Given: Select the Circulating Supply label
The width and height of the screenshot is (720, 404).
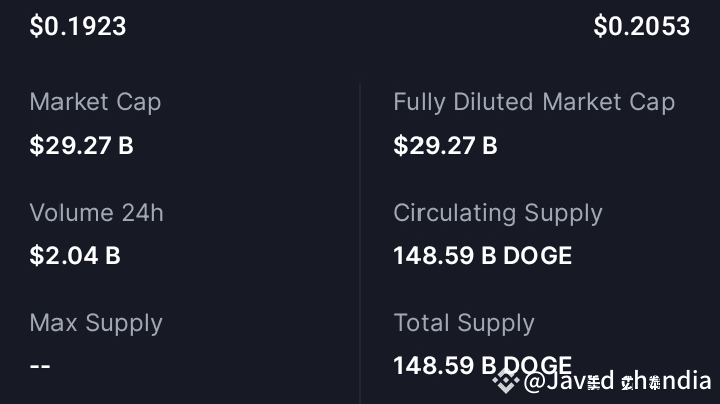Looking at the screenshot, I should coord(497,213).
